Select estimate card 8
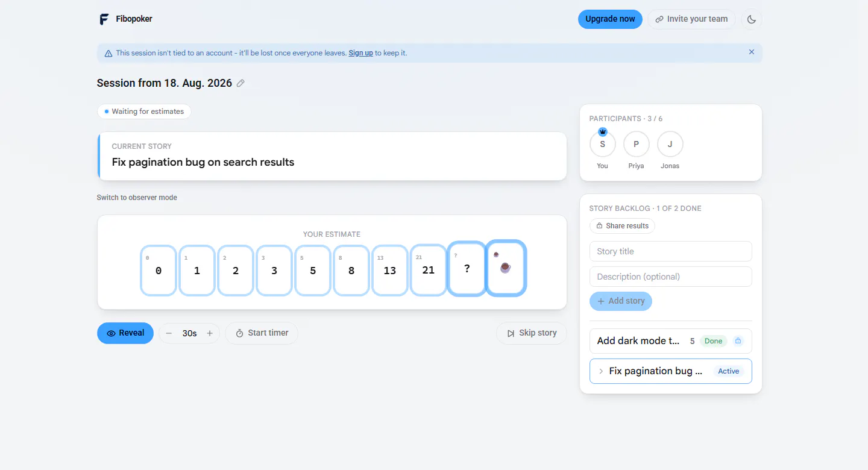Viewport: 868px width, 470px height. click(351, 271)
